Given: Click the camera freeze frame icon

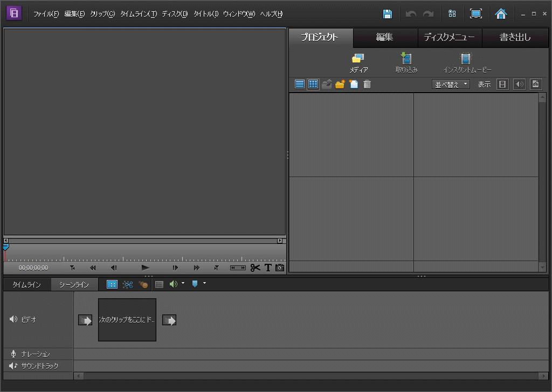Looking at the screenshot, I should point(279,268).
